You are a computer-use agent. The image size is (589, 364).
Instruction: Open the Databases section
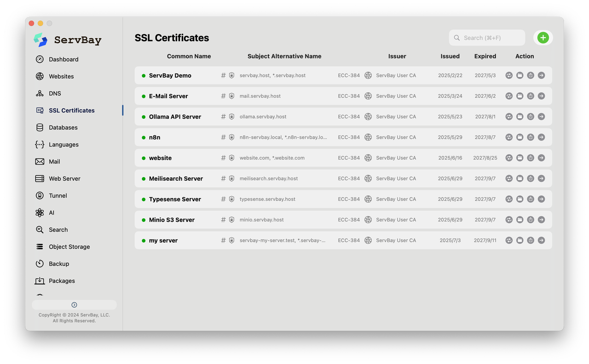(x=63, y=127)
